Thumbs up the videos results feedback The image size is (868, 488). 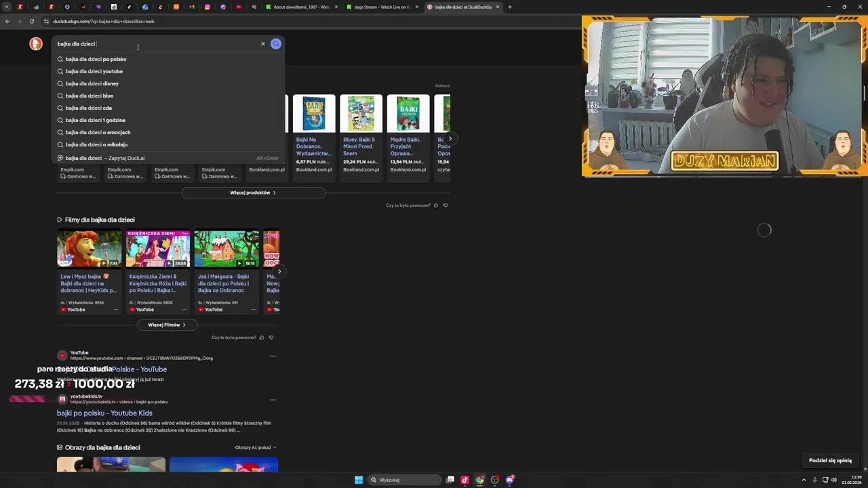coord(262,338)
